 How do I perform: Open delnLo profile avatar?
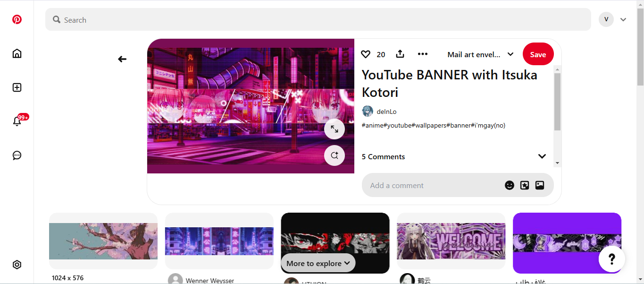pos(368,112)
